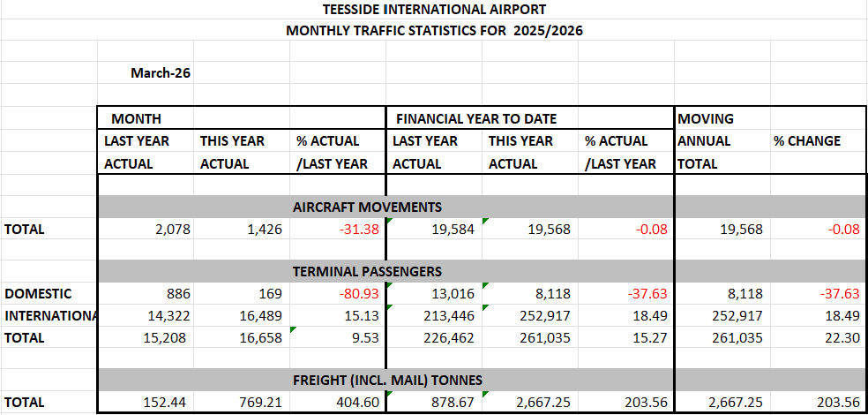This screenshot has width=868, height=415.
Task: Select the 'TEESSIDE INTERNATIONAL AIRPORT' title cell
Action: pos(434,10)
